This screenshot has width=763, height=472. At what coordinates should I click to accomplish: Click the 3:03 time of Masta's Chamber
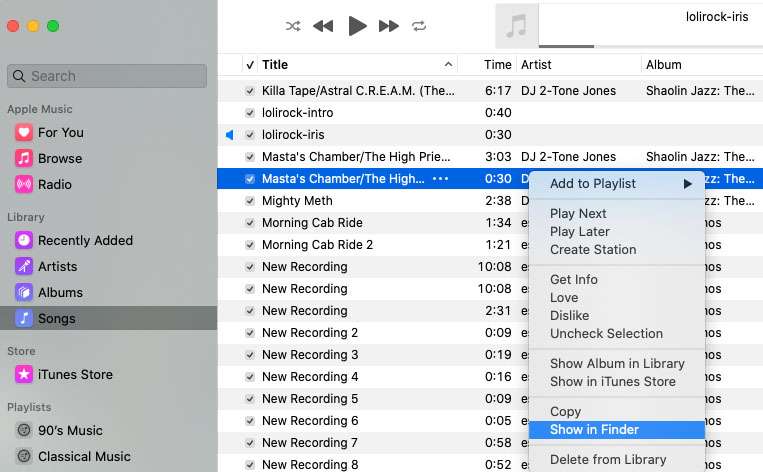[498, 157]
